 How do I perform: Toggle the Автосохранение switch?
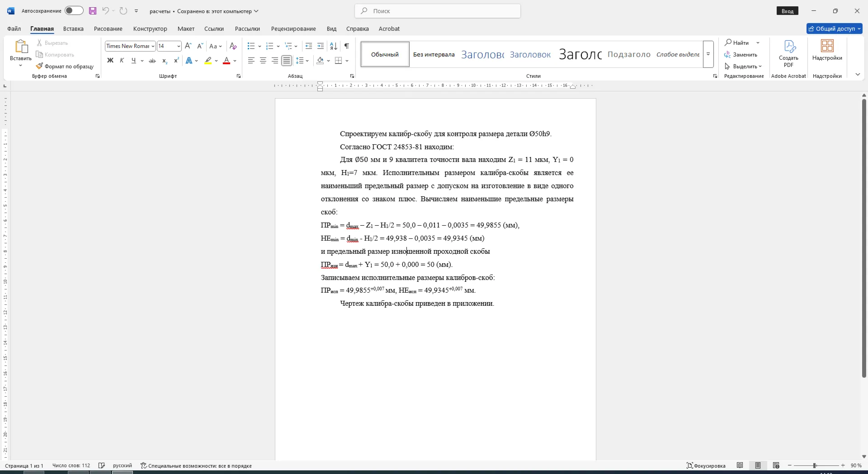click(x=74, y=11)
